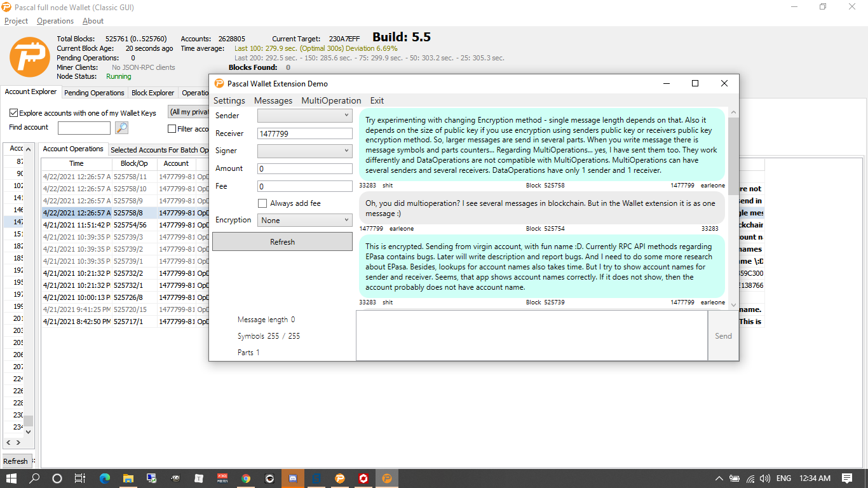
Task: Click the Fee input field
Action: (304, 186)
